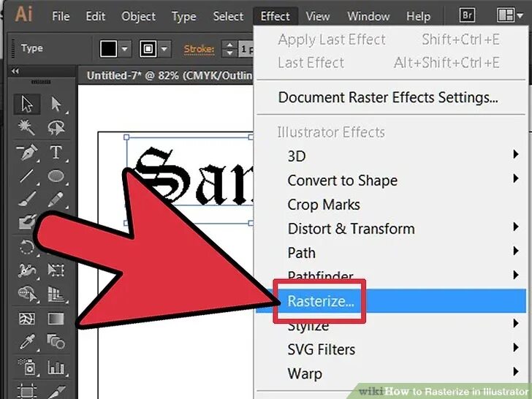Click the stroke weight input field
The image size is (532, 399).
click(x=246, y=49)
